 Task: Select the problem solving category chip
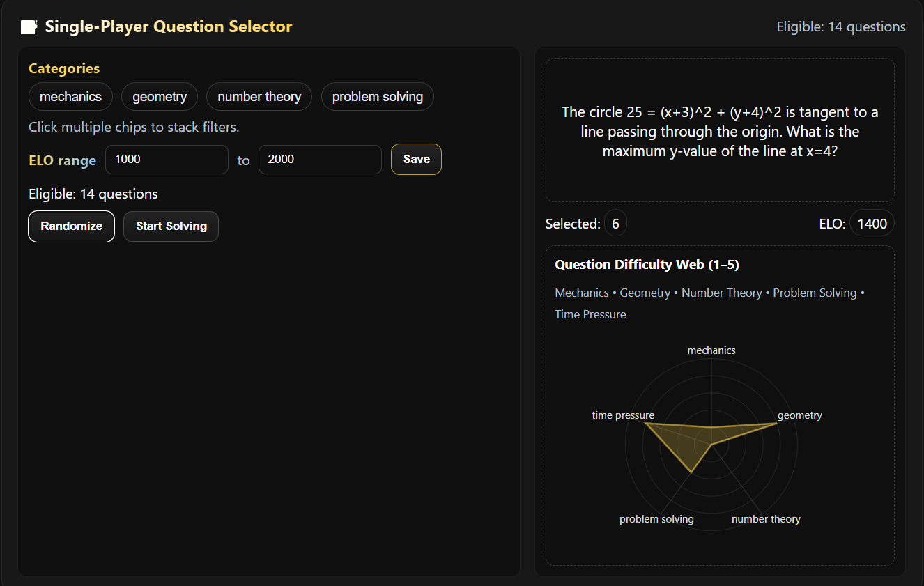coord(377,97)
